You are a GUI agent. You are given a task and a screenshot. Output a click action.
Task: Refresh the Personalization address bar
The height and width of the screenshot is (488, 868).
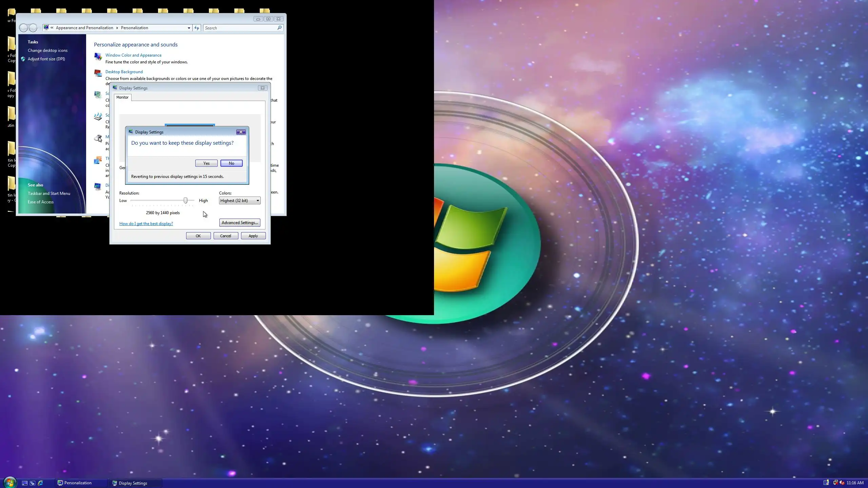197,28
